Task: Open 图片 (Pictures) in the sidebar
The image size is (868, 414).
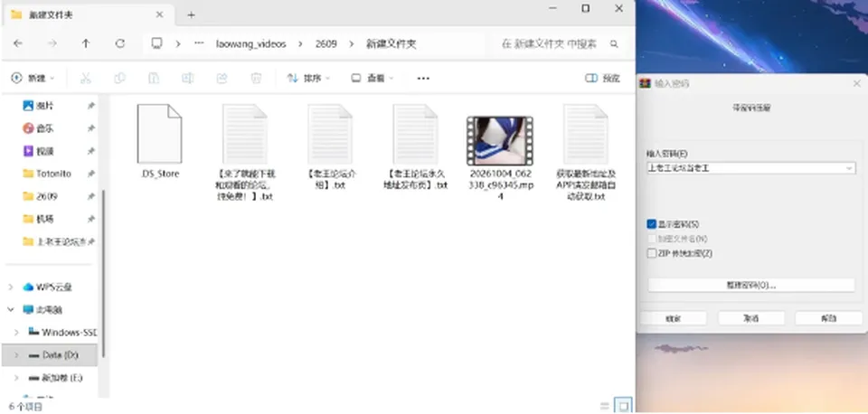Action: (45, 105)
